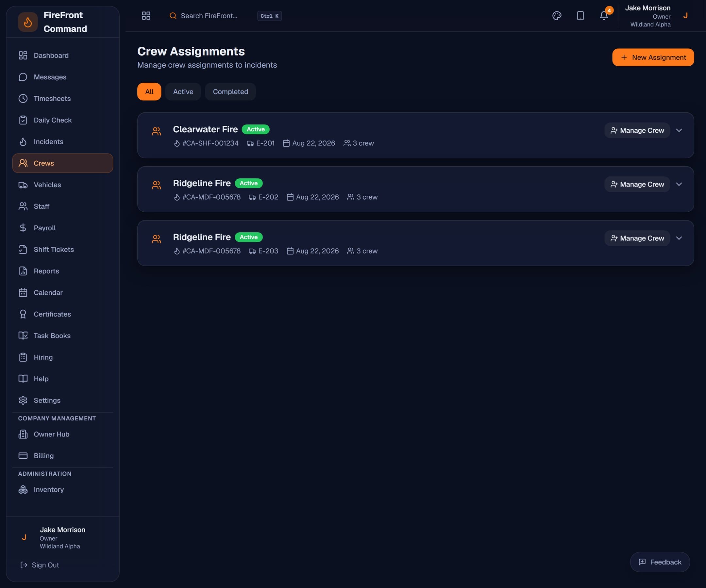The width and height of the screenshot is (706, 588).
Task: Open the theme palette icon
Action: point(557,16)
